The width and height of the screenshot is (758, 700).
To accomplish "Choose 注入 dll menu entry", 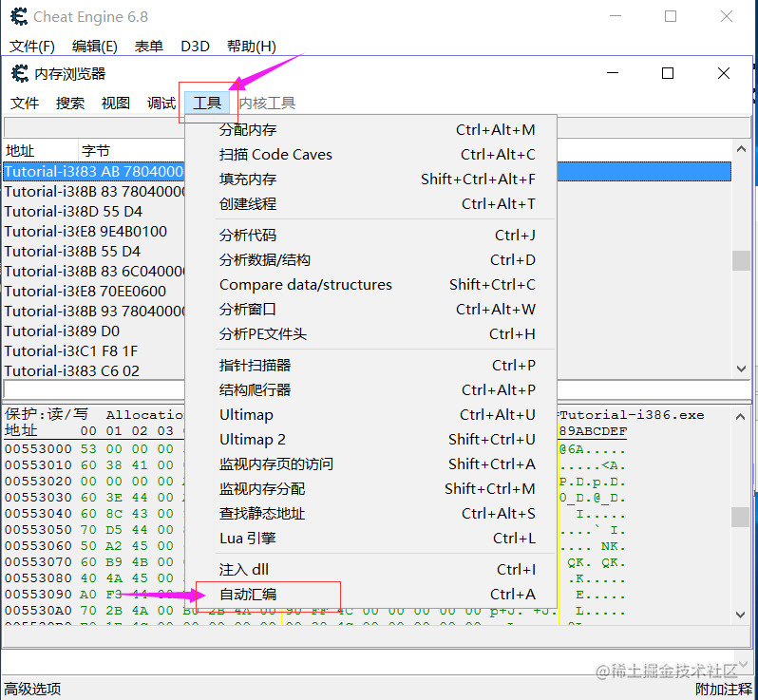I will click(x=370, y=569).
